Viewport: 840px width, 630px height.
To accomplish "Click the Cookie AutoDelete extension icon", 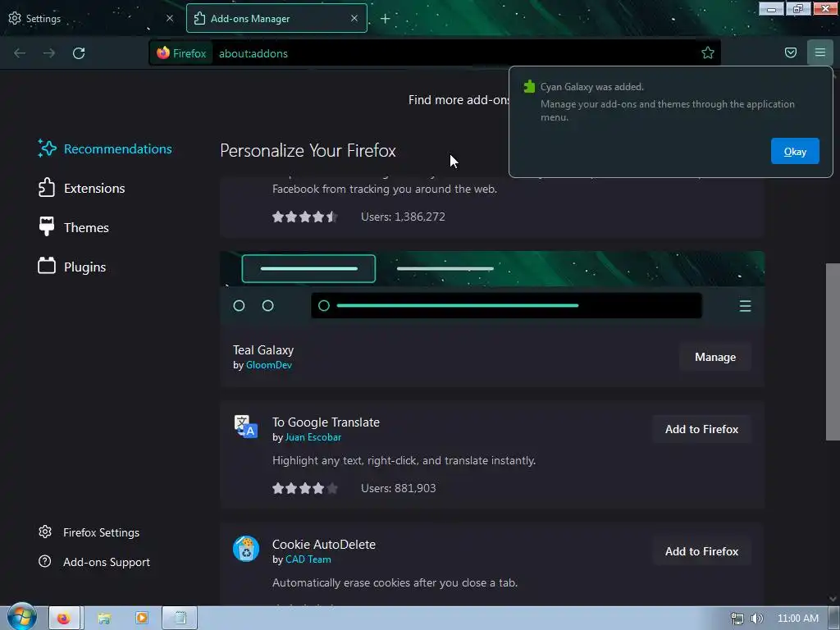I will 246,549.
